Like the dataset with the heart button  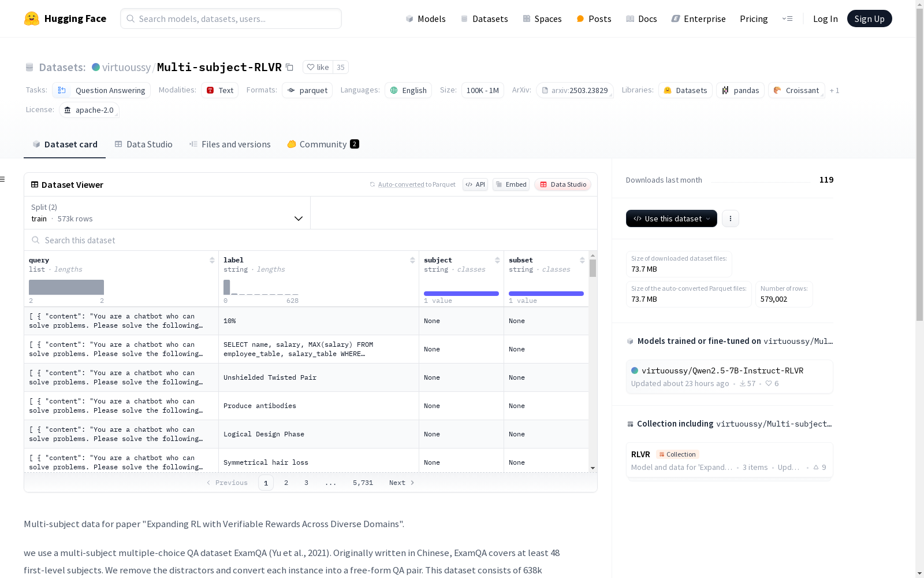click(x=318, y=67)
